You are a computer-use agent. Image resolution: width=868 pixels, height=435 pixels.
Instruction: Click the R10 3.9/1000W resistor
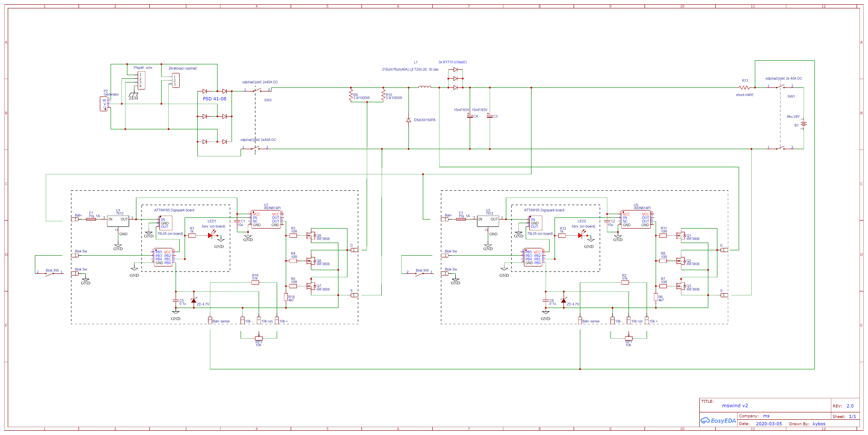[x=383, y=95]
